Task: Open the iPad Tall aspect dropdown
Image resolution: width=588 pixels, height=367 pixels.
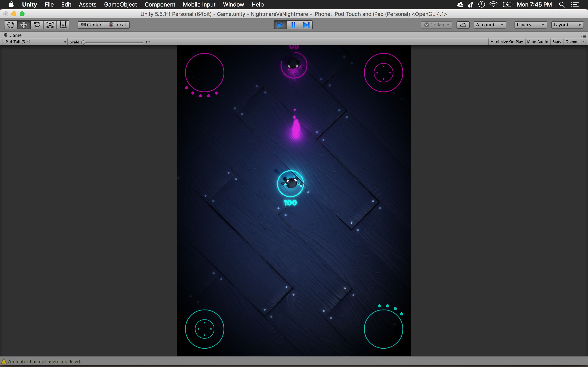Action: point(35,42)
